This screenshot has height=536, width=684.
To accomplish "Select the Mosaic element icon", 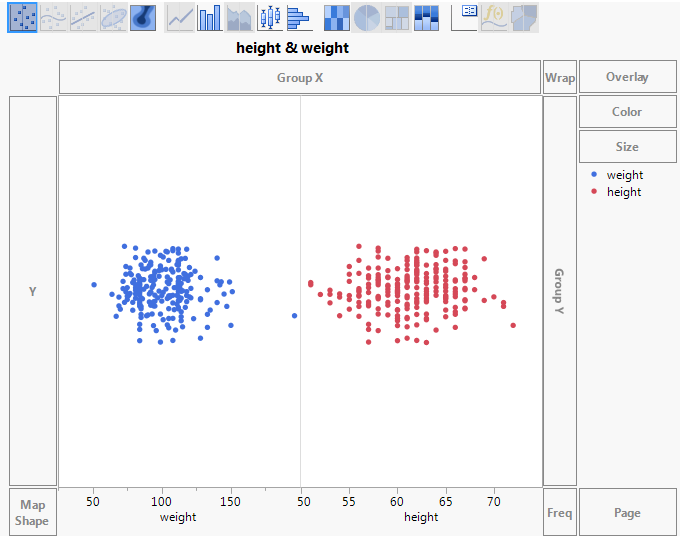I will point(426,17).
